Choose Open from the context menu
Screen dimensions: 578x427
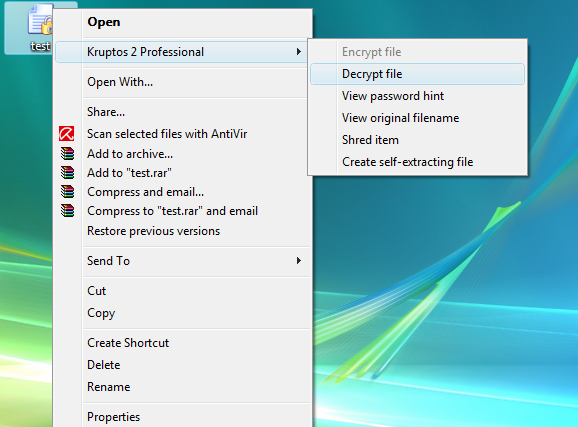(x=183, y=22)
